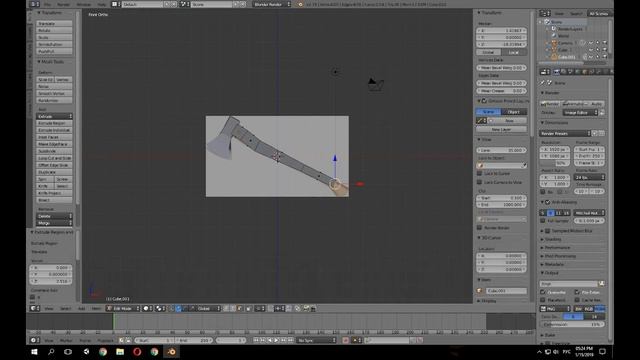Open the Extrude dropdown in Mesh Tools

54,116
